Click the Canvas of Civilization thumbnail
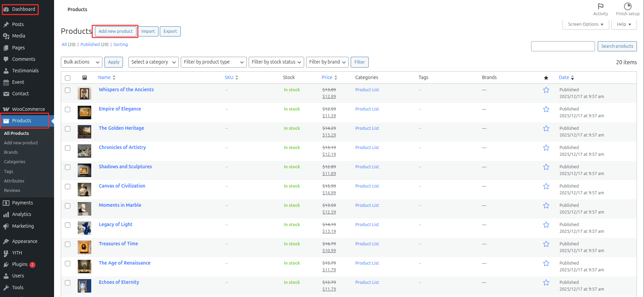 [x=84, y=190]
